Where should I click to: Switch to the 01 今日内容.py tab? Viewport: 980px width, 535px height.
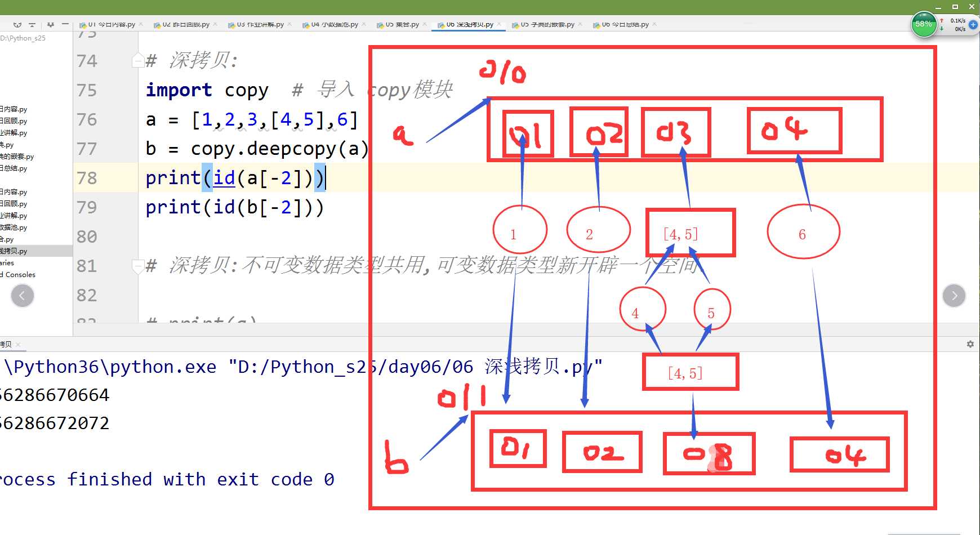[x=112, y=24]
